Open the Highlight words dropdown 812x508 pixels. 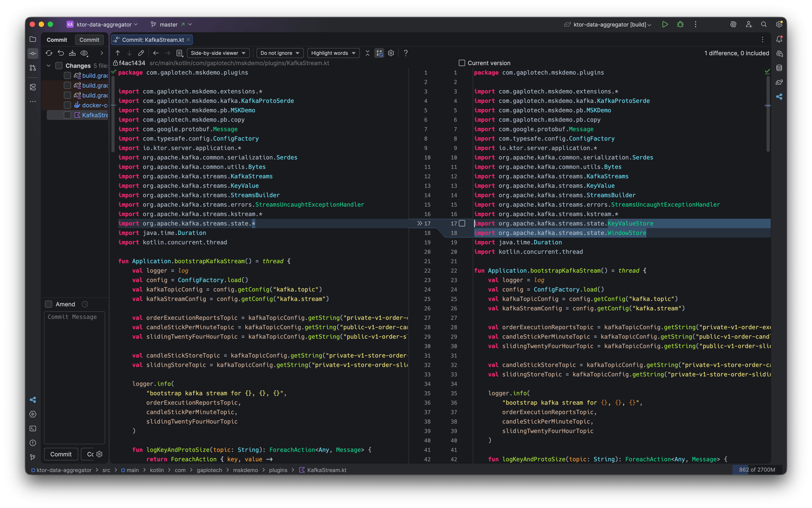333,53
